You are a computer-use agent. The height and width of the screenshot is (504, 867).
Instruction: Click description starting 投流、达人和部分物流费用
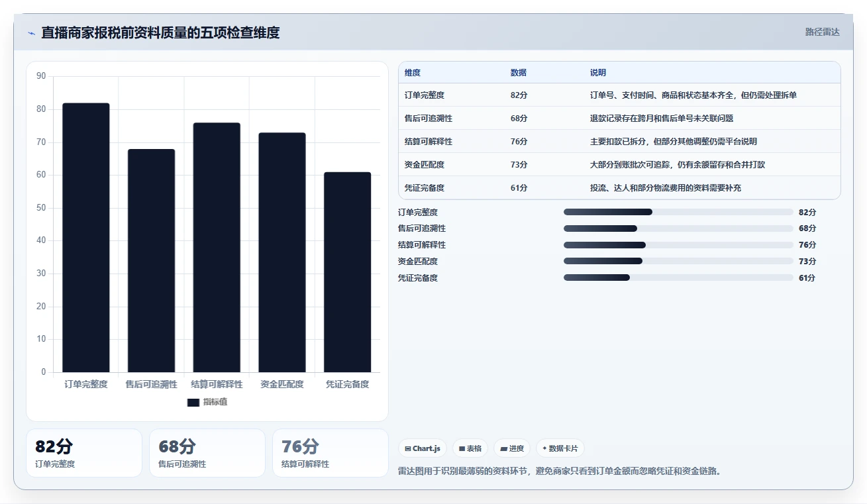[x=666, y=188]
